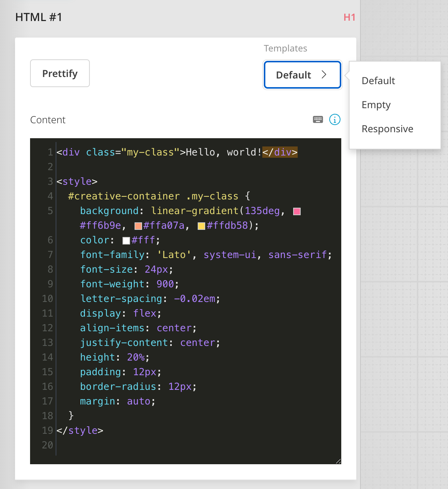
Task: Click the chevron arrow inside the Default button
Action: pos(324,75)
